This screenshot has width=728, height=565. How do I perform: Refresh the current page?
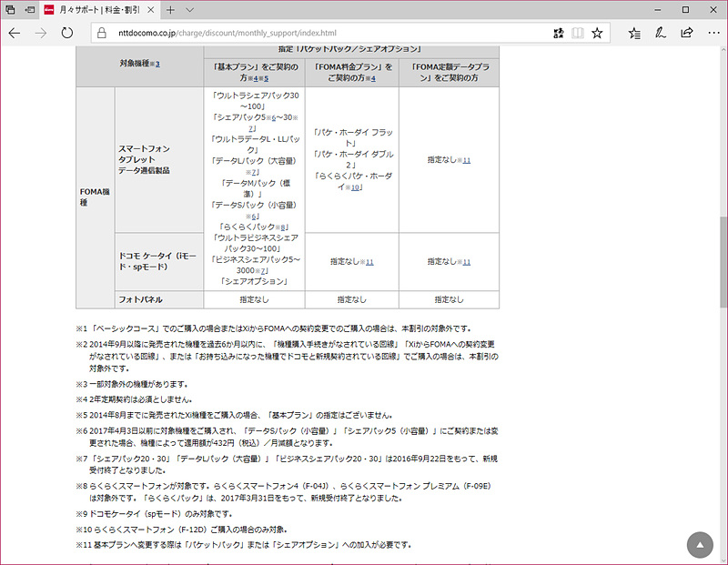67,31
